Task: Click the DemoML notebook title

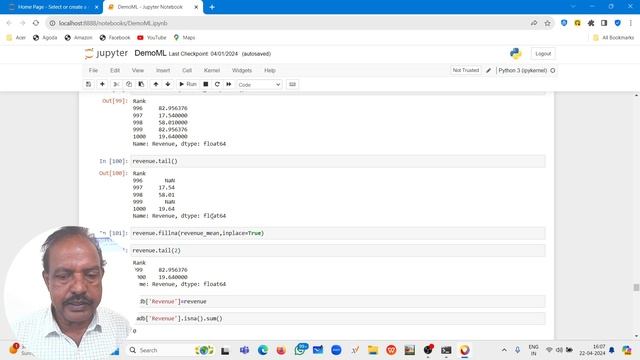Action: 150,53
